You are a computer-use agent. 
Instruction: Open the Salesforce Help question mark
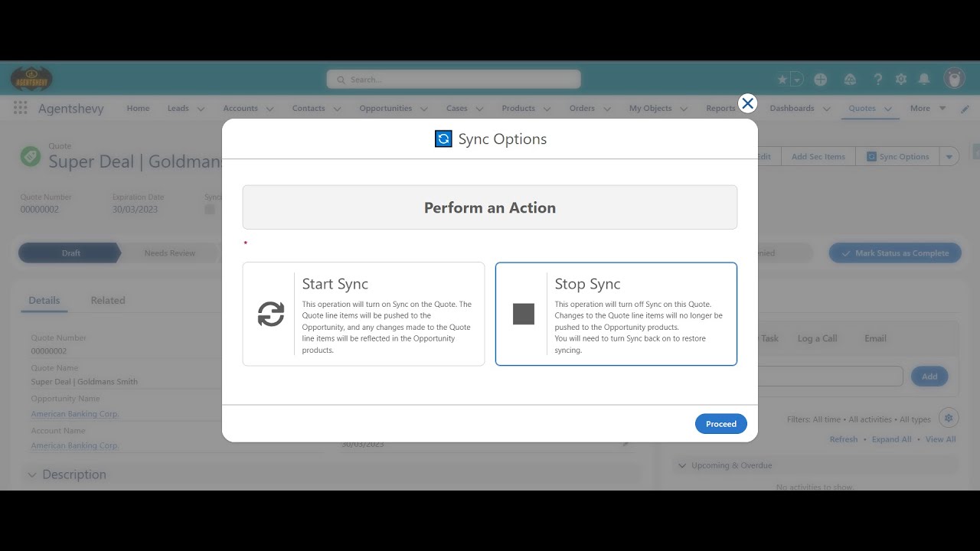(x=878, y=80)
